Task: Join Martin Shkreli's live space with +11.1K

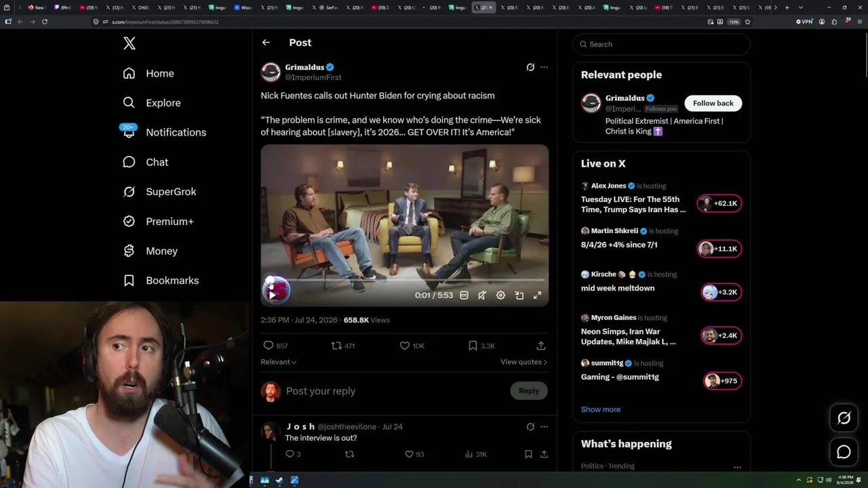Action: coord(719,249)
